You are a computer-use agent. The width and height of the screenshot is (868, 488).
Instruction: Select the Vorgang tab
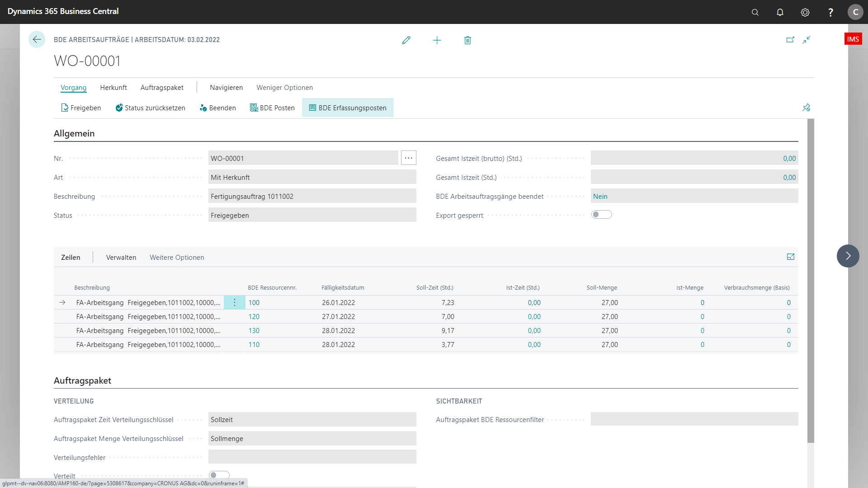pyautogui.click(x=74, y=88)
